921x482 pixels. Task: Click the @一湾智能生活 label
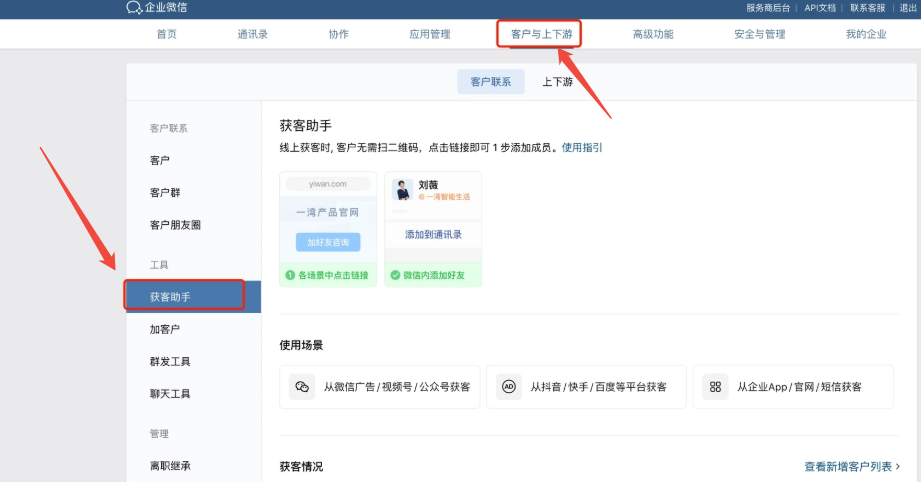(444, 197)
